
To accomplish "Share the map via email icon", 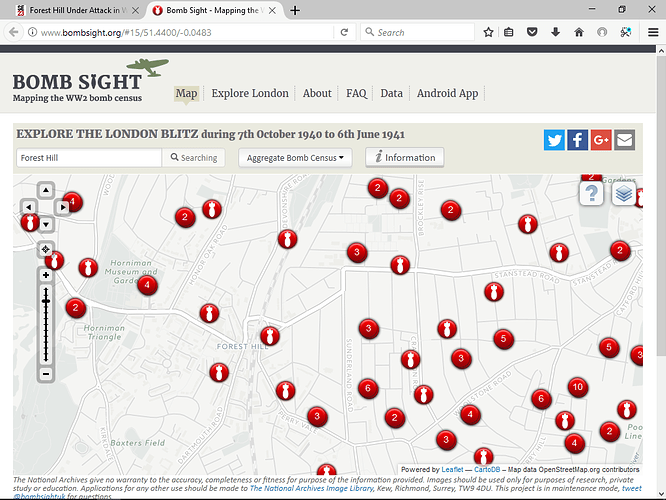I will click(624, 140).
